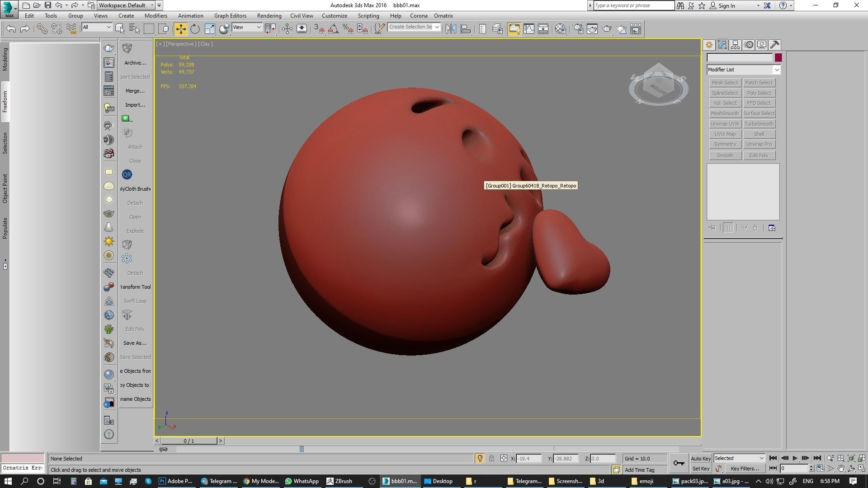
Task: Open the Utilities hammer panel icon
Action: pyautogui.click(x=775, y=45)
